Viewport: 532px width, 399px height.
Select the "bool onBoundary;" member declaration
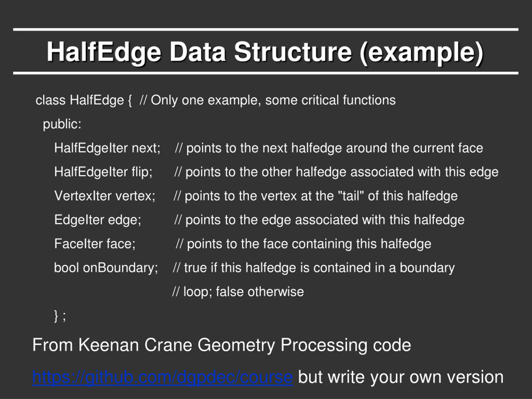106,268
